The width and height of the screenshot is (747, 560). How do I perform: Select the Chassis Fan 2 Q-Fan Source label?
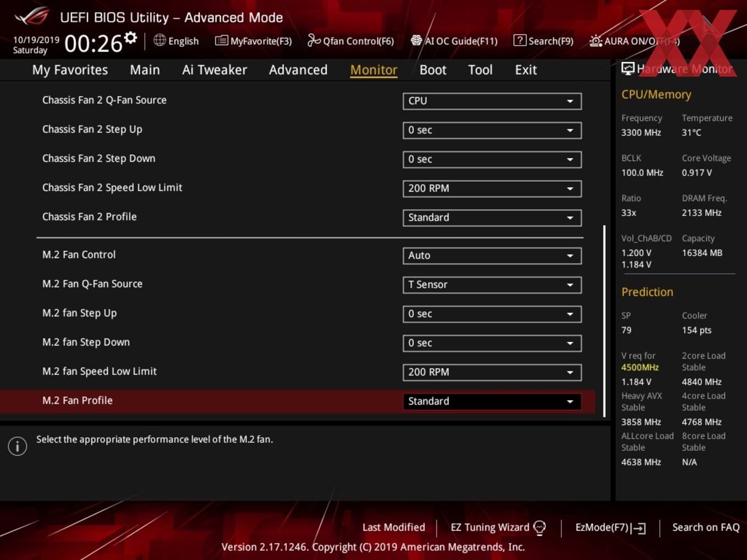point(104,100)
